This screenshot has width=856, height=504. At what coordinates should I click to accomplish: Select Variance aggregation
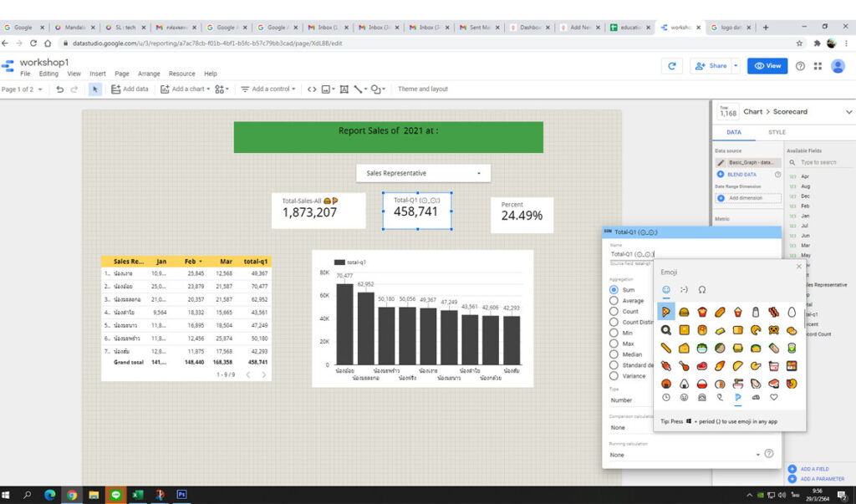coord(614,375)
